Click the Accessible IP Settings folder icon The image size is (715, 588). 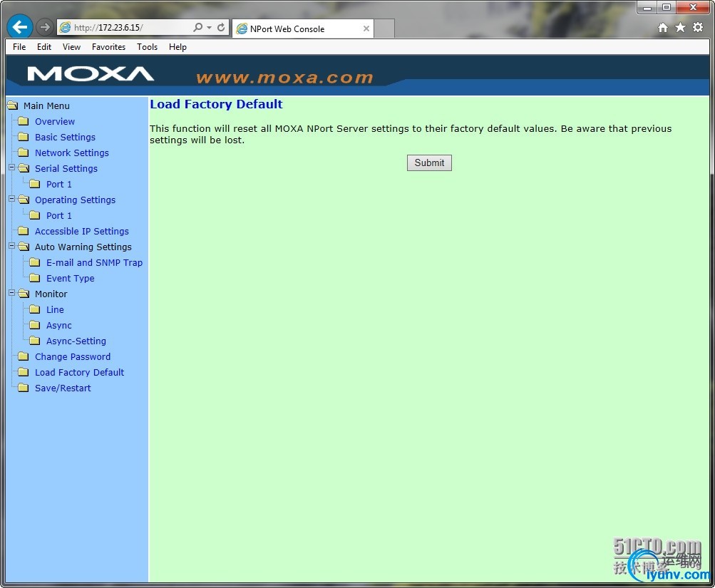(x=24, y=231)
